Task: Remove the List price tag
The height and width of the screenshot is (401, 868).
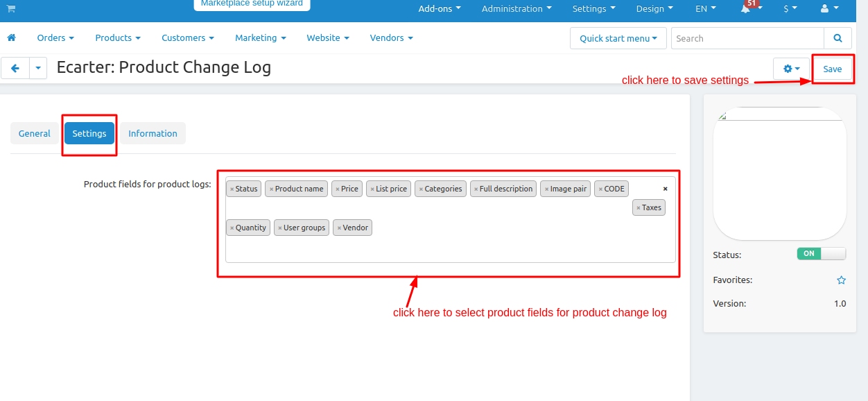Action: (x=372, y=189)
